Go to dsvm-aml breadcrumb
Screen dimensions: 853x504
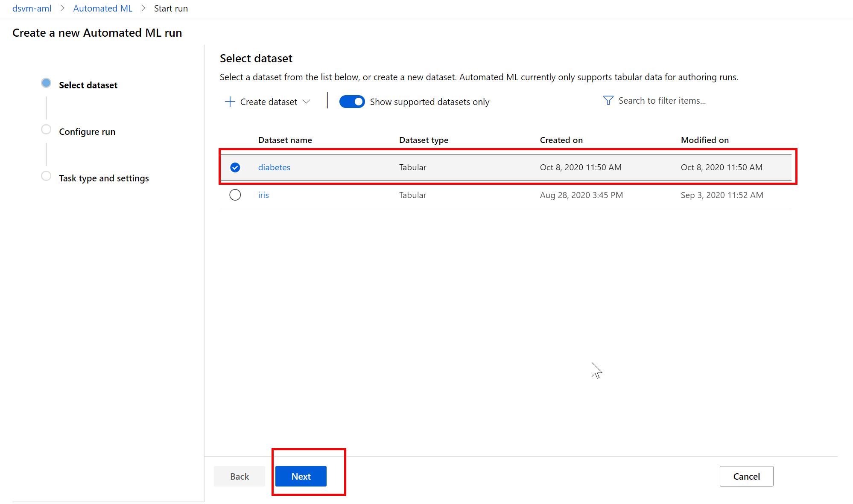coord(32,9)
